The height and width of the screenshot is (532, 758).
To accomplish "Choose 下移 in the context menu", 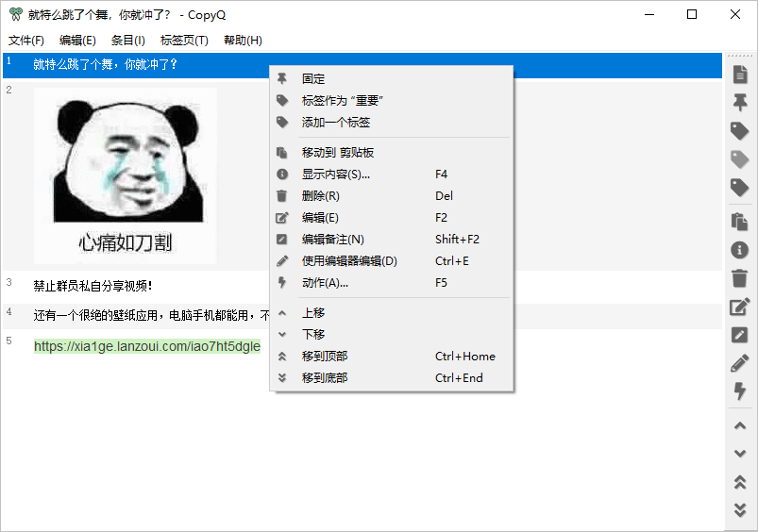I will click(x=392, y=334).
